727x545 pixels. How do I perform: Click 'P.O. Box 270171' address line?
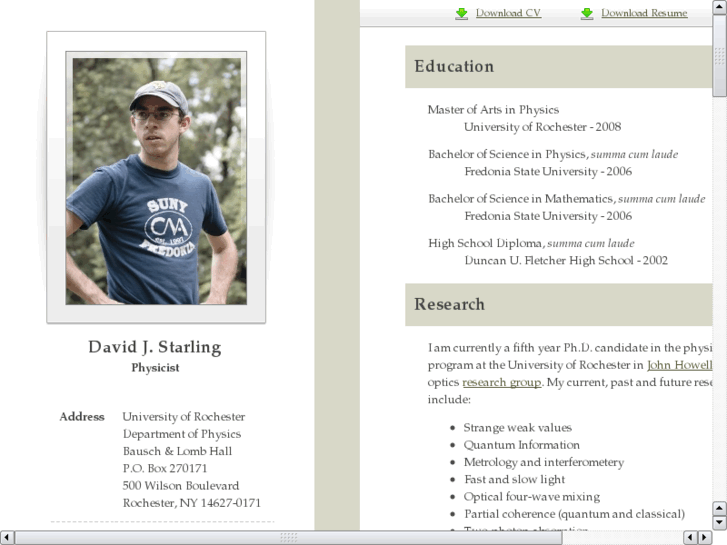pyautogui.click(x=165, y=468)
